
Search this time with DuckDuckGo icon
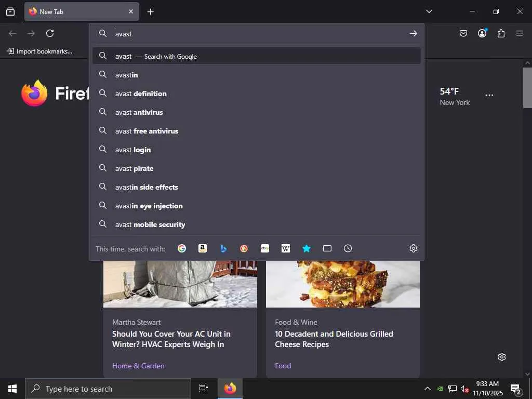pyautogui.click(x=244, y=248)
